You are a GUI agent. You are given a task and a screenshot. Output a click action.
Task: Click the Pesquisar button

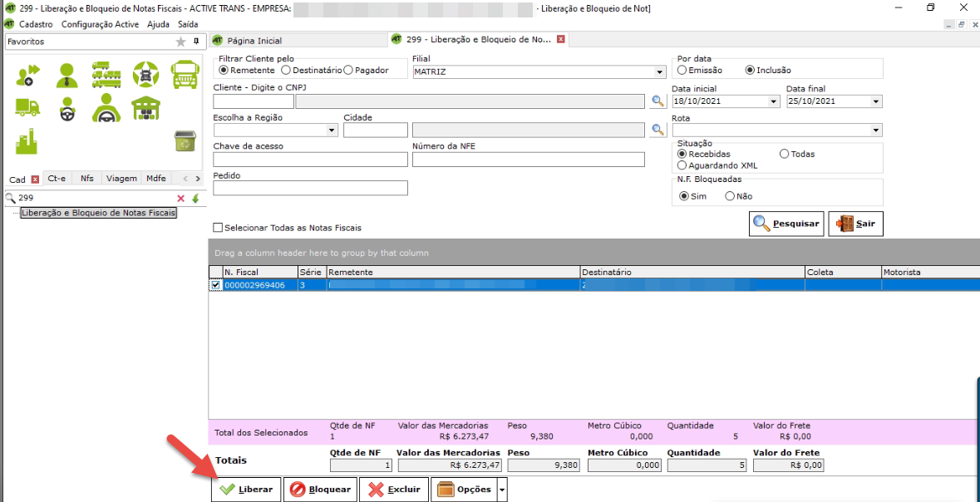786,224
